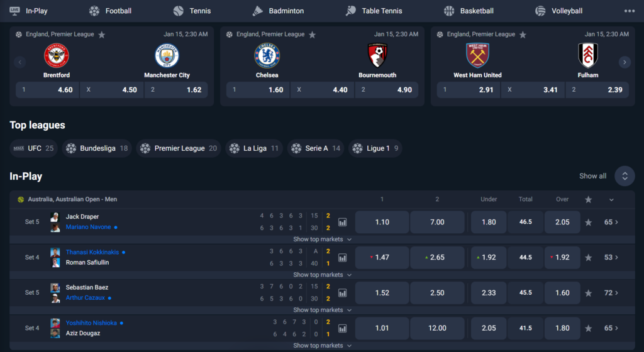Viewport: 644px width, 352px height.
Task: Toggle favorite star for Australian Open header
Action: coord(588,199)
